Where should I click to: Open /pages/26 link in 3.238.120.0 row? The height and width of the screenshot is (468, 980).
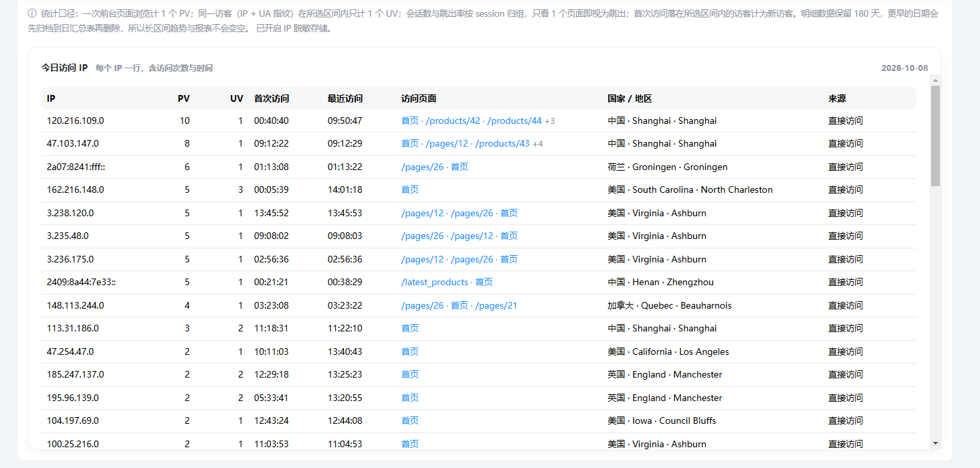coord(472,214)
